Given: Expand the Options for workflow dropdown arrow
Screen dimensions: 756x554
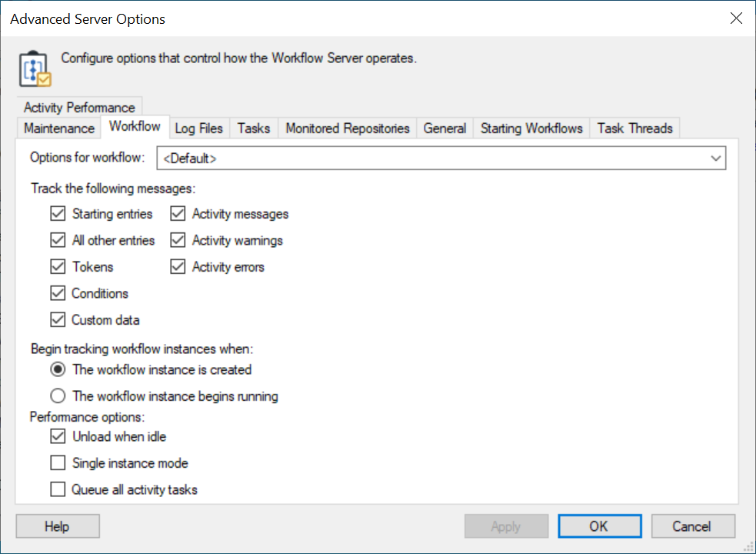Looking at the screenshot, I should pyautogui.click(x=716, y=159).
